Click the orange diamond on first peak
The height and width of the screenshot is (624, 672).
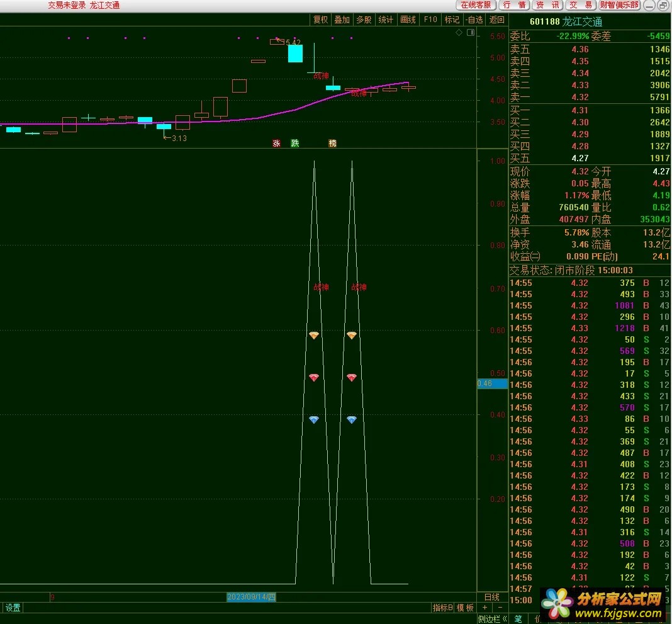pos(314,335)
